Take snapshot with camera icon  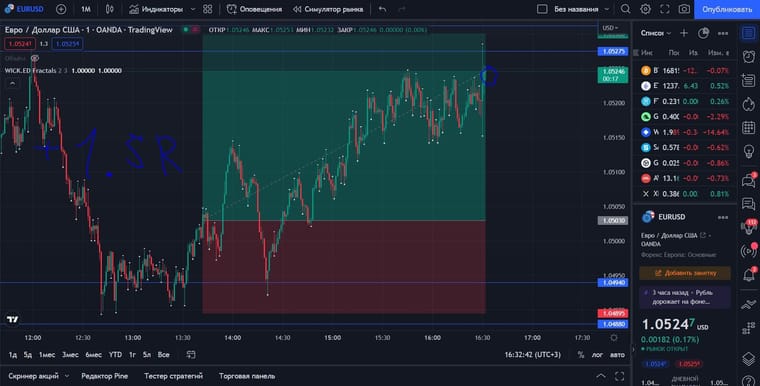pyautogui.click(x=684, y=9)
